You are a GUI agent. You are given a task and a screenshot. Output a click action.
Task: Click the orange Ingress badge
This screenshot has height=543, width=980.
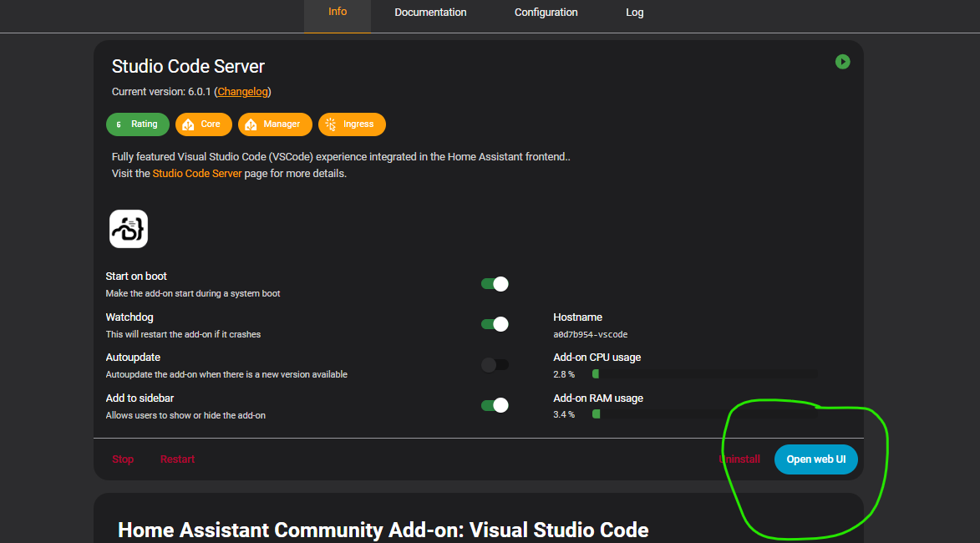tap(352, 124)
